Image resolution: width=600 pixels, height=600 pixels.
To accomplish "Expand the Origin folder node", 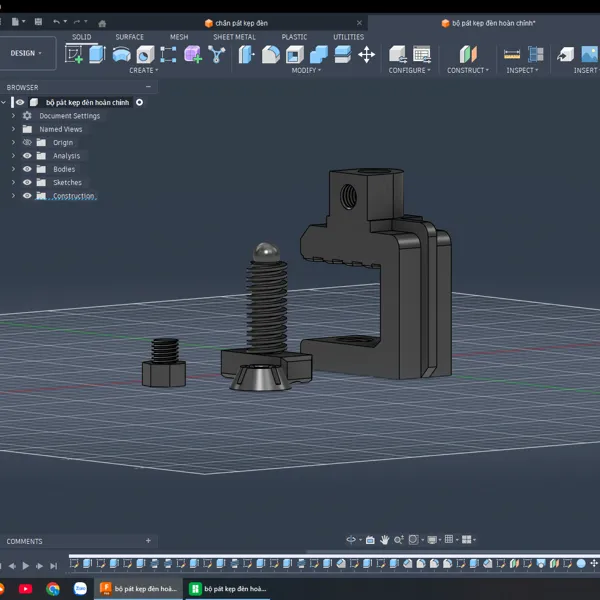I will [13, 142].
